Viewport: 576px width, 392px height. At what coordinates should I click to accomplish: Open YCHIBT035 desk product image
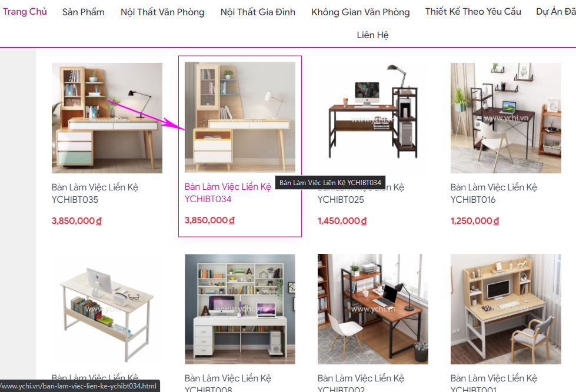pos(107,118)
